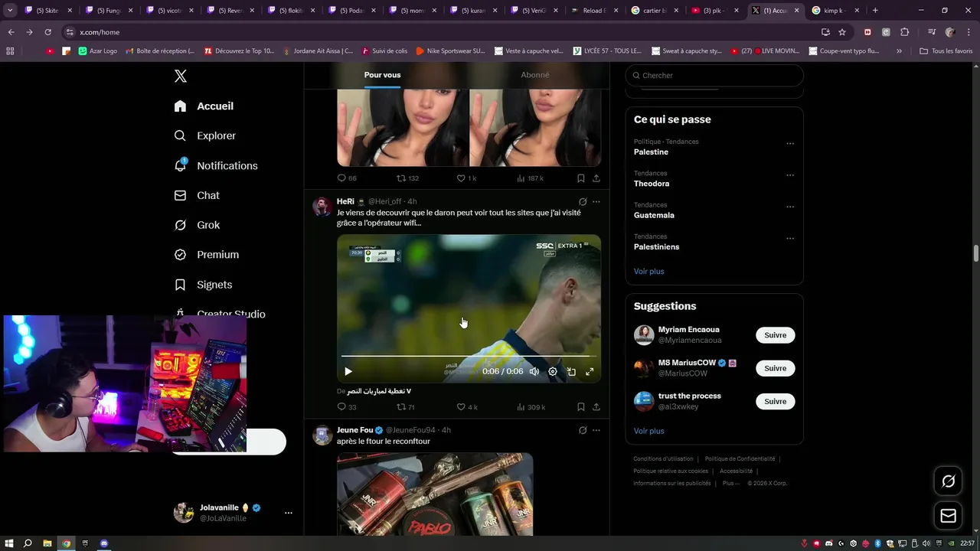Open the Theodora trend

(x=652, y=184)
